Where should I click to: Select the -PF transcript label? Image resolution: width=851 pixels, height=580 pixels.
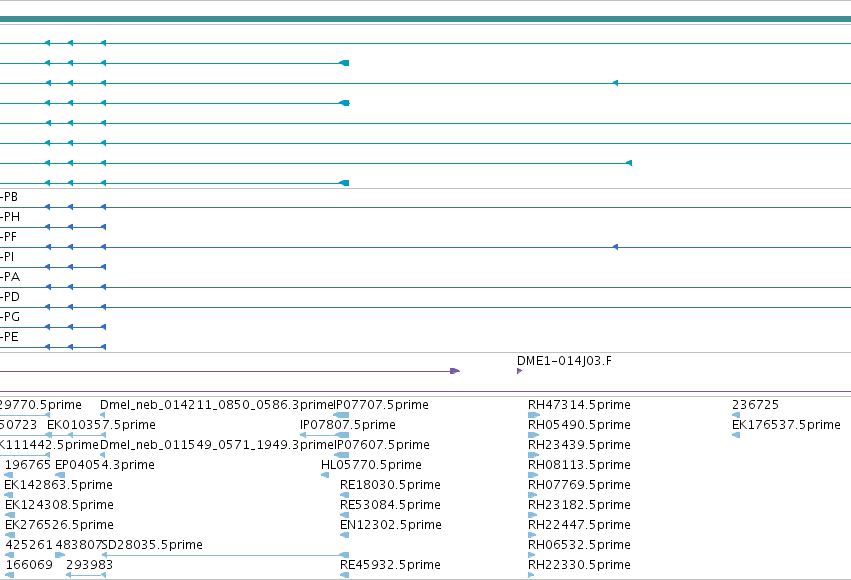pos(8,237)
